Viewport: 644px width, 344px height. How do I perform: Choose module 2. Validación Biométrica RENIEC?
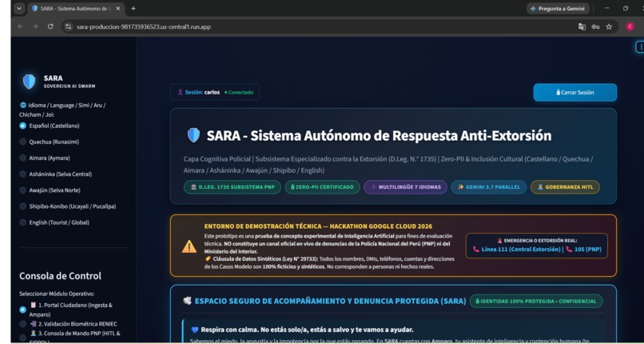[68, 324]
